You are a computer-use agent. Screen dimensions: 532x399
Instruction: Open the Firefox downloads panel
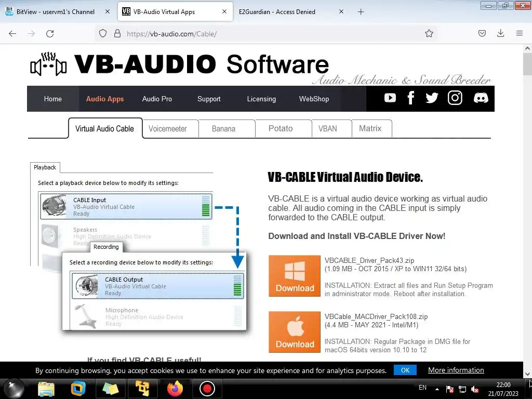click(x=500, y=33)
